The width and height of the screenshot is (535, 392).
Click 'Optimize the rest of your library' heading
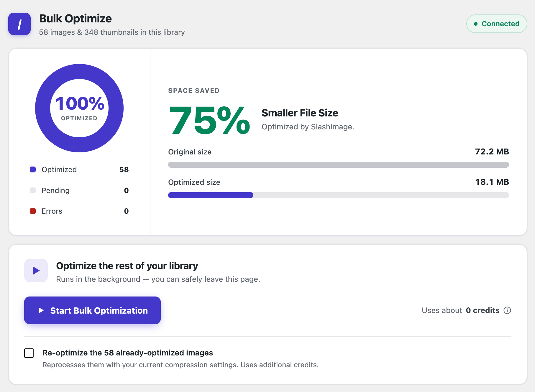[127, 266]
